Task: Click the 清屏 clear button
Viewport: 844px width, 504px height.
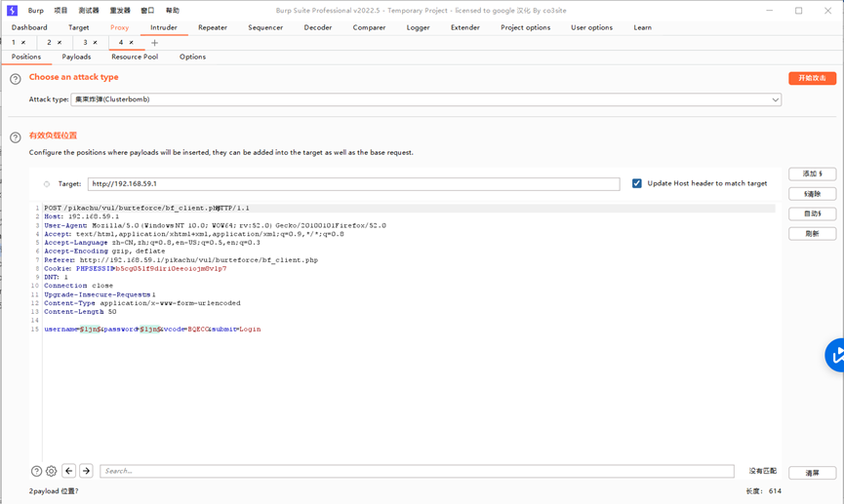Action: 812,473
